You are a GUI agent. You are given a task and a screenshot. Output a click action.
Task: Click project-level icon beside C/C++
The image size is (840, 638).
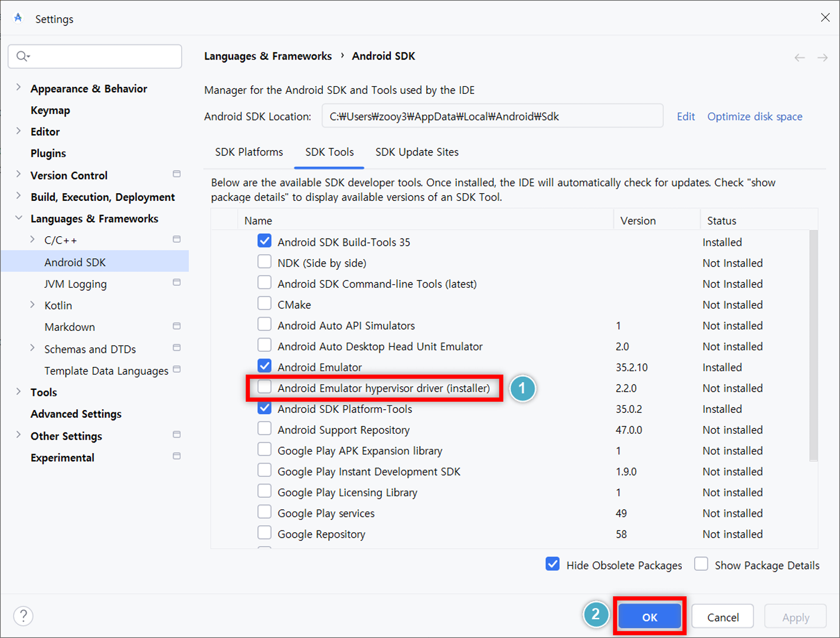[177, 239]
